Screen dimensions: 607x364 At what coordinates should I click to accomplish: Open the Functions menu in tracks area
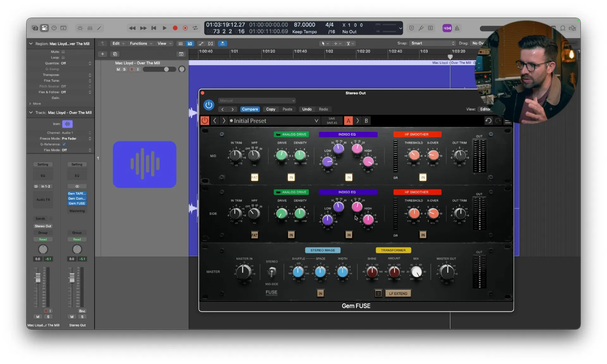[x=141, y=44]
